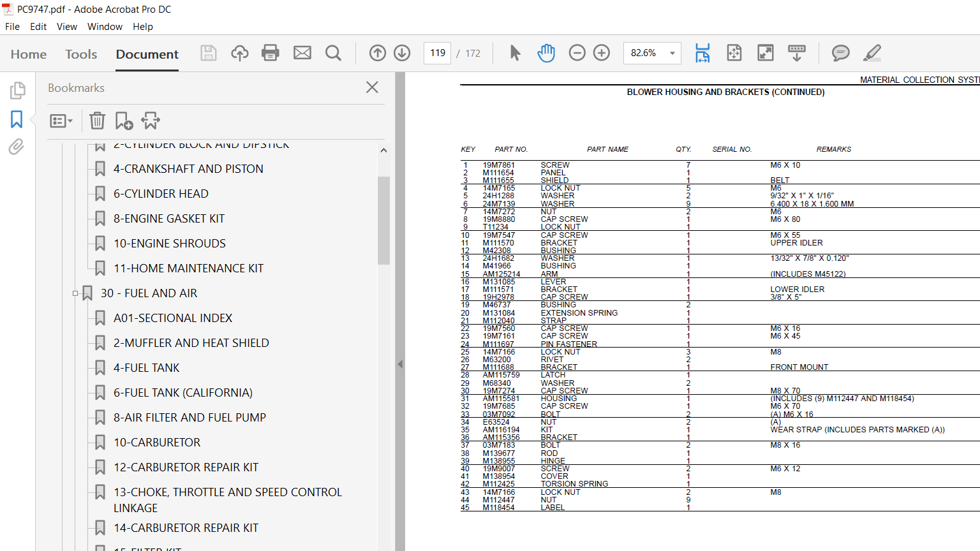980x551 pixels.
Task: Activate the Hand pan tool
Action: coord(546,53)
